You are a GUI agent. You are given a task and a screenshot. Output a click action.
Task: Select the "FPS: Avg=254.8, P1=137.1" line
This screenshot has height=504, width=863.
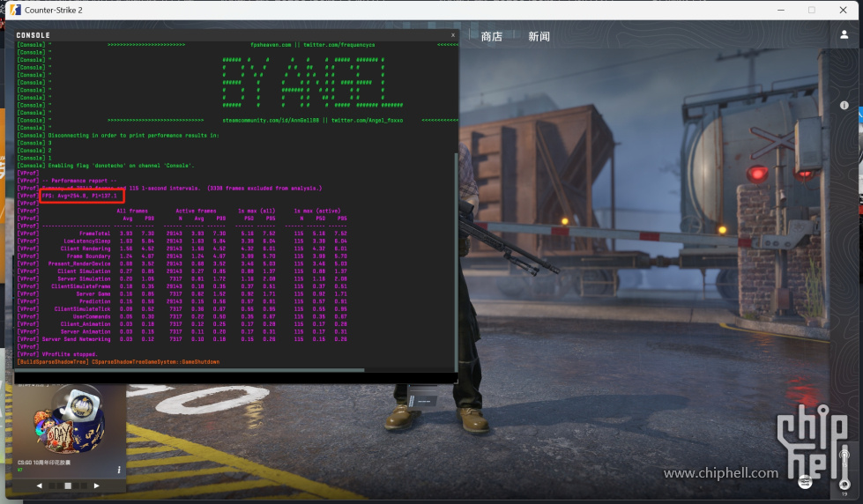click(x=79, y=196)
